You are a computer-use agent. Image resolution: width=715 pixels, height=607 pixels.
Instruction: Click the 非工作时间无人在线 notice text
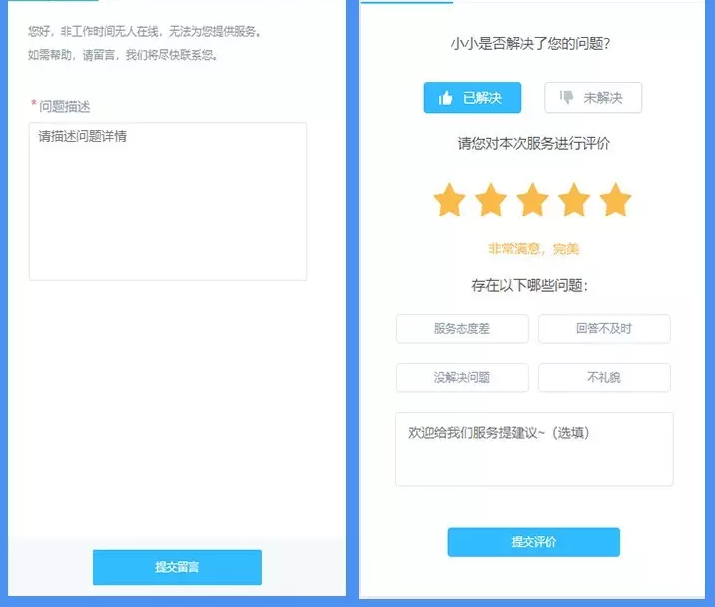[145, 31]
